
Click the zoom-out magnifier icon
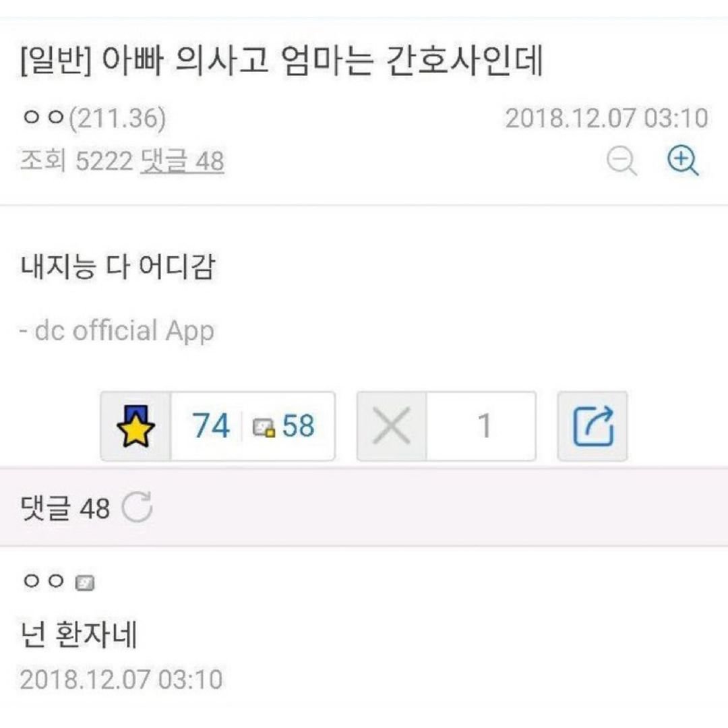click(x=621, y=160)
